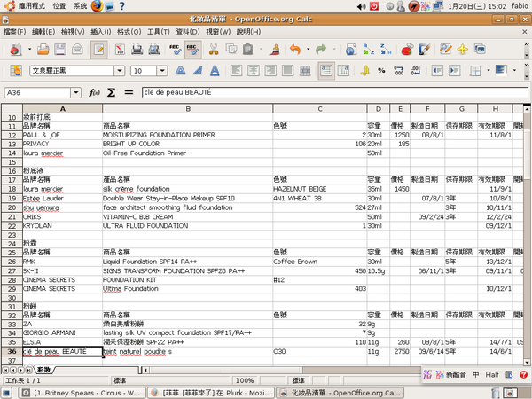Apply percent number format icon
The image size is (532, 399).
coord(381,71)
